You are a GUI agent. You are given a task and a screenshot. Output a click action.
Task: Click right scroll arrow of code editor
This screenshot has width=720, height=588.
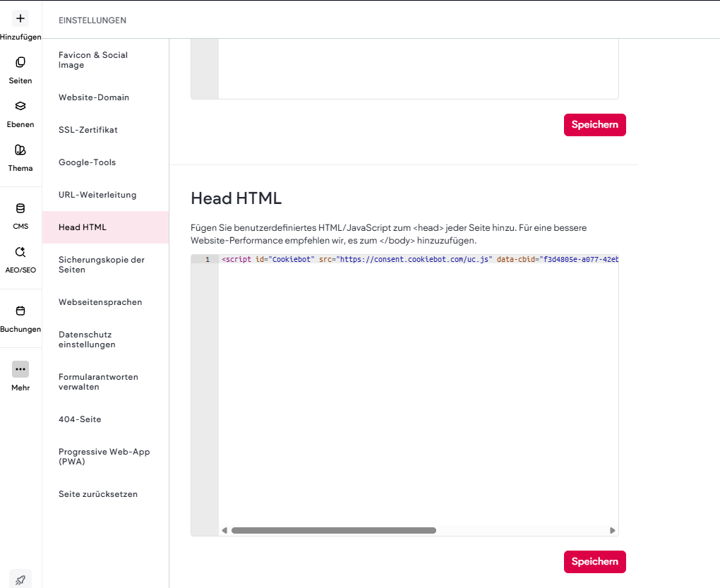click(x=612, y=531)
